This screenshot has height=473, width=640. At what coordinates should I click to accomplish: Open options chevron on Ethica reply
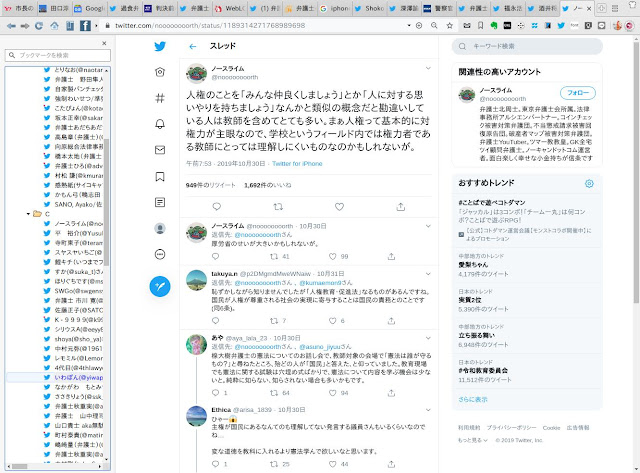point(428,410)
